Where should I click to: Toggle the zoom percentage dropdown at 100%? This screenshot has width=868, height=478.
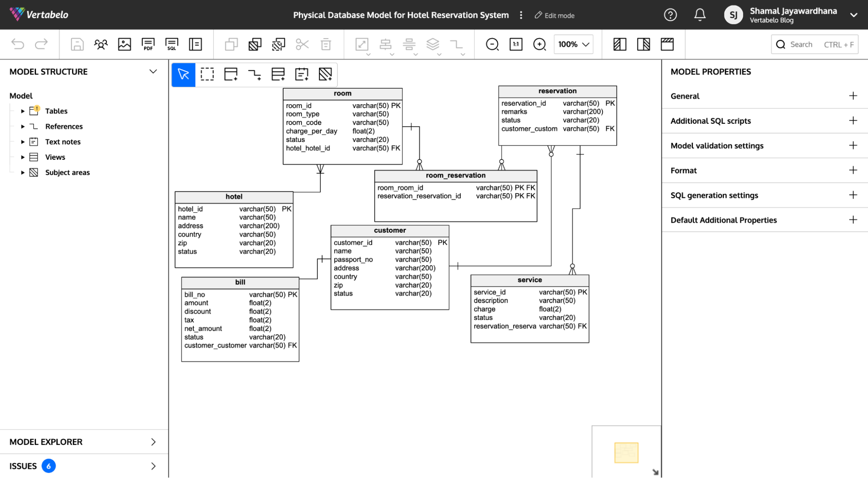click(574, 44)
